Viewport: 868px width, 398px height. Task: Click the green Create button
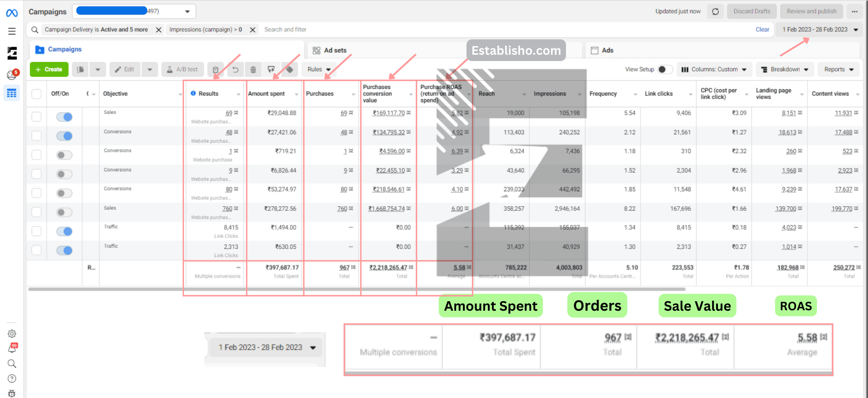point(49,70)
